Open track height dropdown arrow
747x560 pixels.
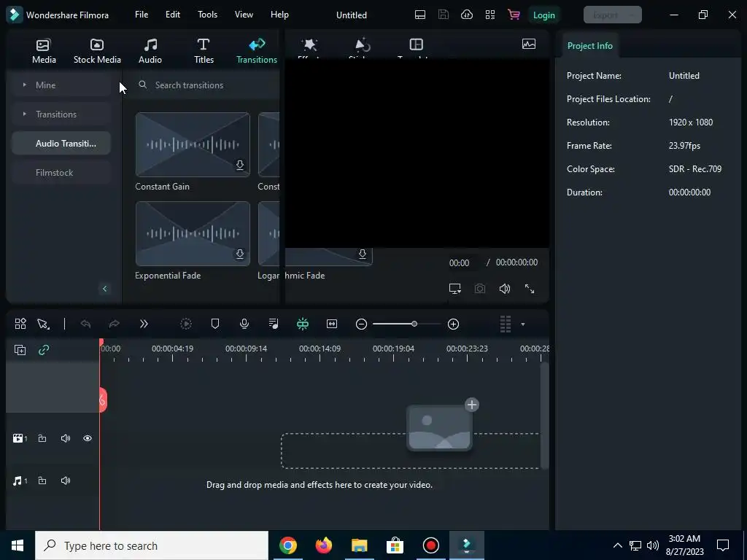click(x=522, y=324)
